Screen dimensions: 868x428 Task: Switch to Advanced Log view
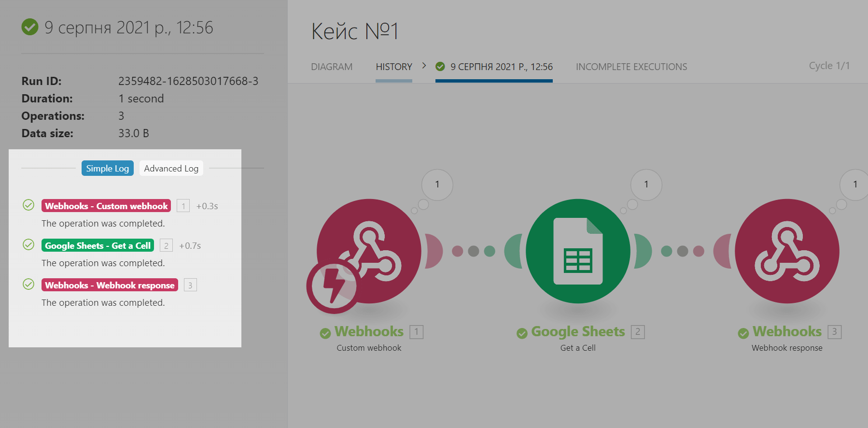pyautogui.click(x=171, y=168)
